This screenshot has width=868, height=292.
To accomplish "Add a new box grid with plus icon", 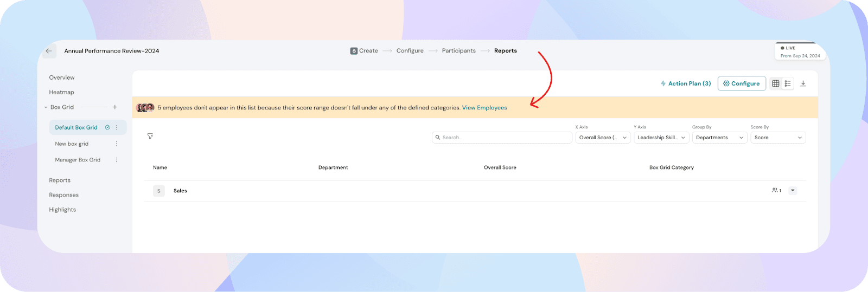I will (x=115, y=107).
